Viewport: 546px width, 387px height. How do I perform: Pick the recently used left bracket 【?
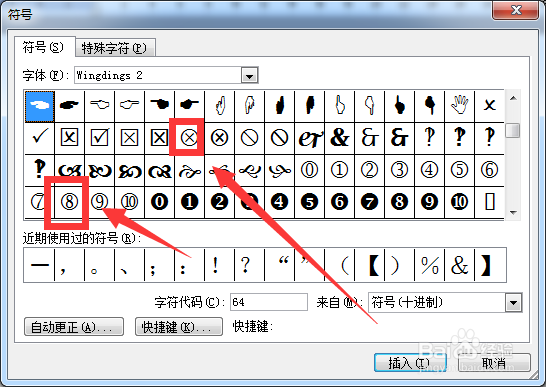(x=369, y=265)
